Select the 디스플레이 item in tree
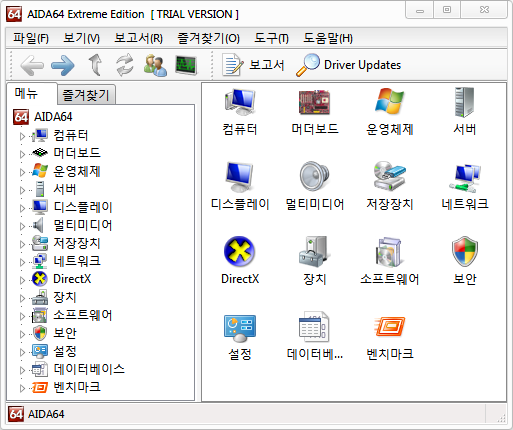The width and height of the screenshot is (513, 430). [83, 207]
